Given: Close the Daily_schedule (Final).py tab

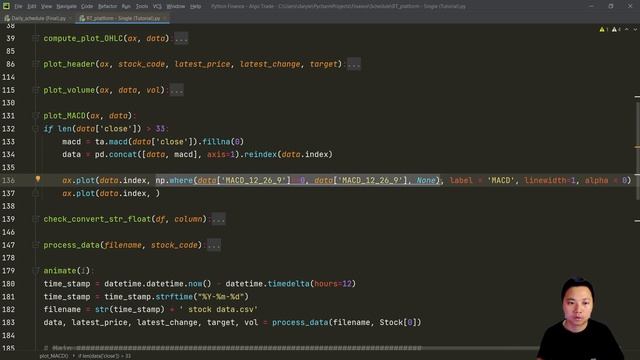Looking at the screenshot, I should point(70,18).
